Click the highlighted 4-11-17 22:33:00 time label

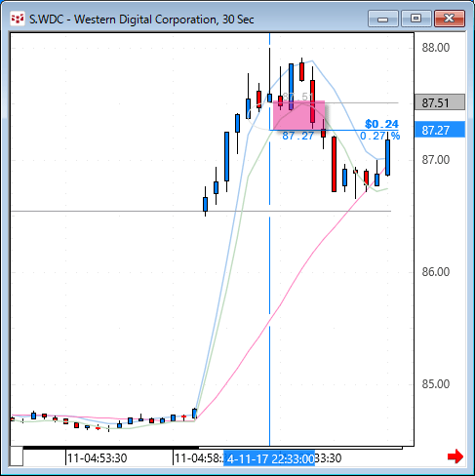[269, 458]
